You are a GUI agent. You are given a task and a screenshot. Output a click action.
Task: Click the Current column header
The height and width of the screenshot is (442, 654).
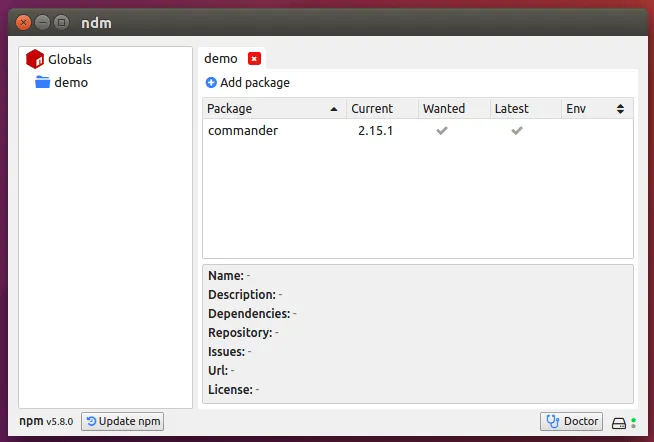click(x=372, y=109)
